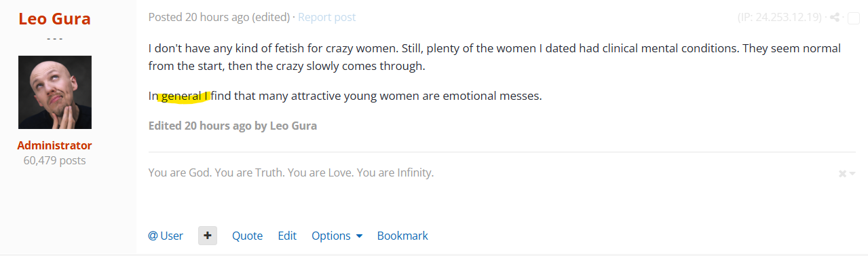This screenshot has width=868, height=256.
Task: Click the 'Edited 20 hours ago' notice
Action: coord(233,126)
